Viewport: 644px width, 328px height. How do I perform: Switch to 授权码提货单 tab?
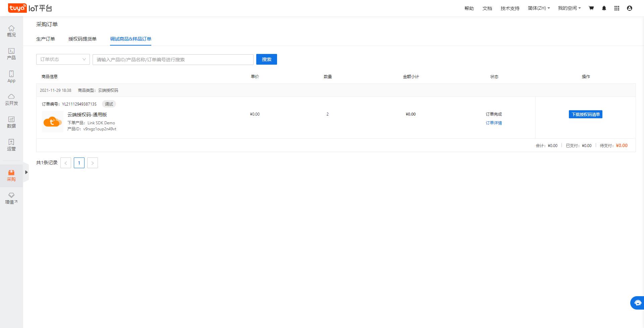[x=83, y=39]
